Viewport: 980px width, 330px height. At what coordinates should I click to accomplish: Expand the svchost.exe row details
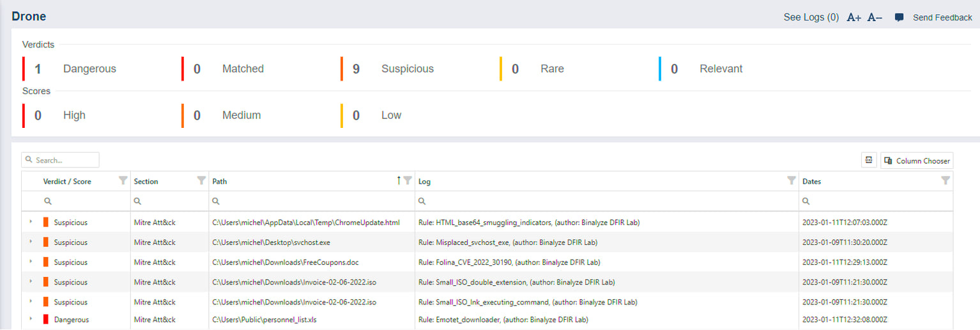point(30,242)
